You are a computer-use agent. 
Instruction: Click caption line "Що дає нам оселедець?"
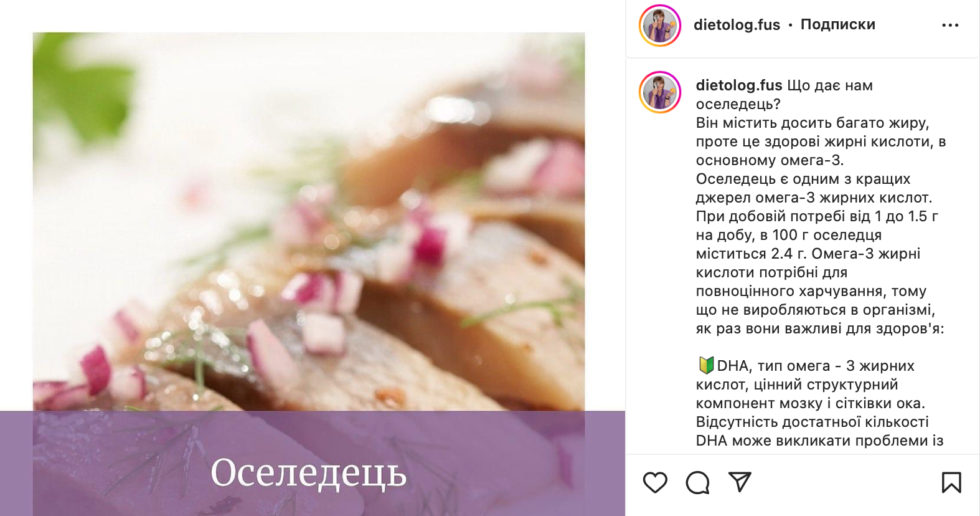[784, 95]
